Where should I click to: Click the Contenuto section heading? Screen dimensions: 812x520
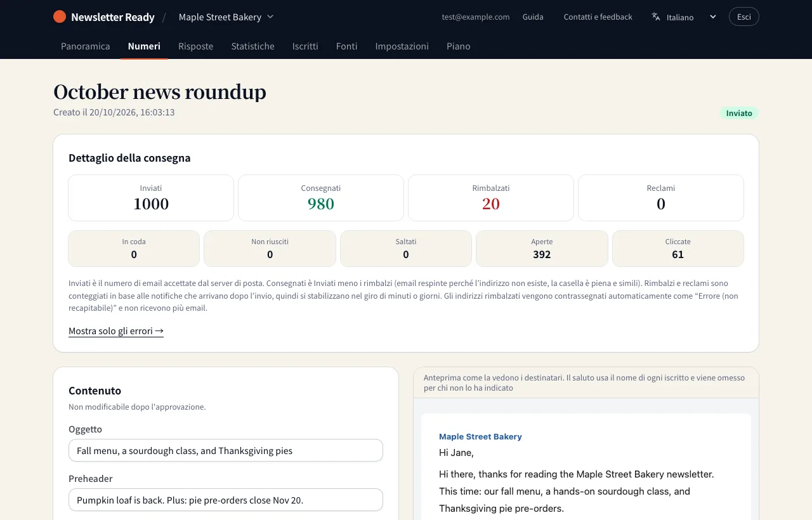(95, 391)
